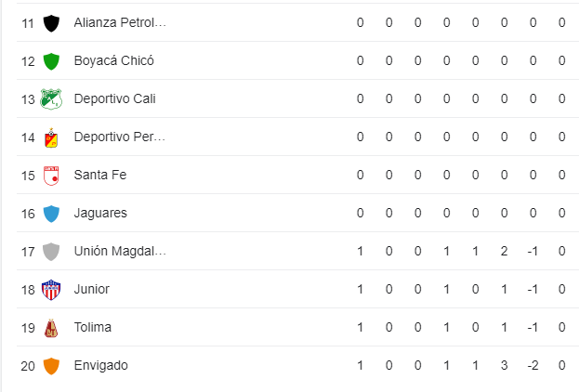Click the Deportivo Pereira team badge
Image resolution: width=579 pixels, height=392 pixels.
51,137
